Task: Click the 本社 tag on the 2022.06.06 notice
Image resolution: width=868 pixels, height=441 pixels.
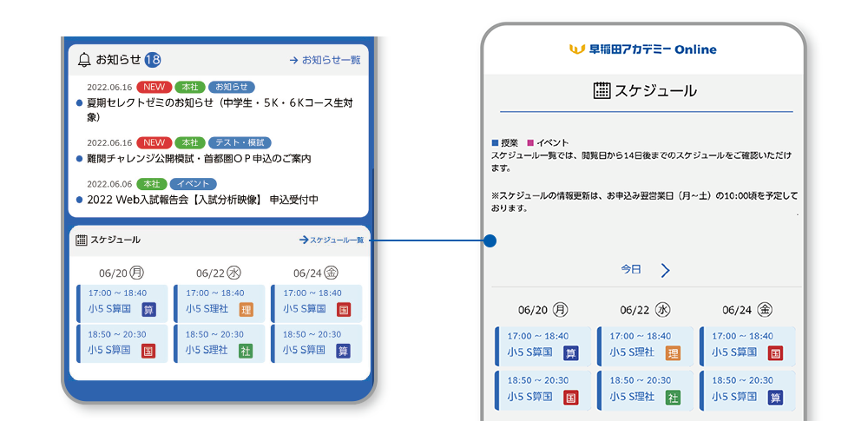Action: coord(152,184)
